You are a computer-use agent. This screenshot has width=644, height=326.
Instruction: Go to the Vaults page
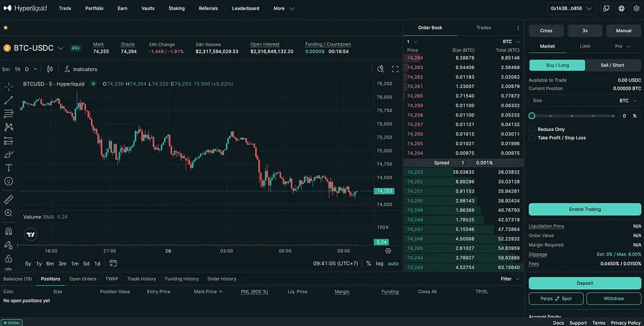(x=148, y=8)
